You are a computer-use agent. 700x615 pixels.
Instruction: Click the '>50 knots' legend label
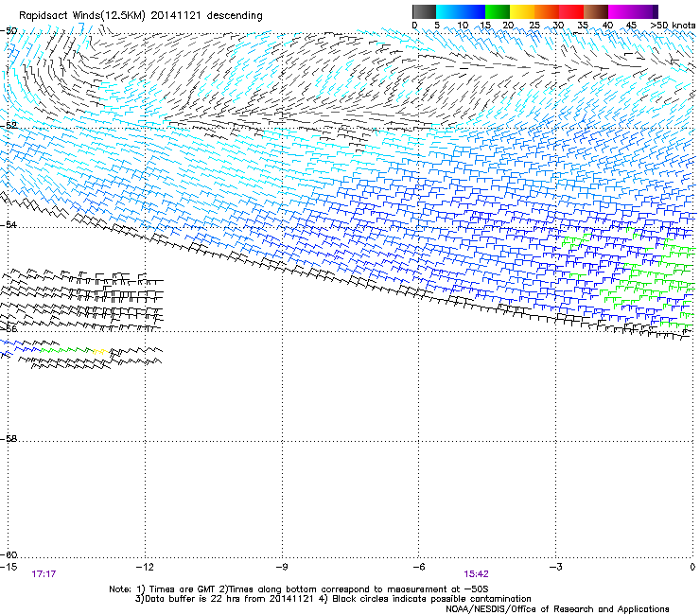tap(673, 26)
